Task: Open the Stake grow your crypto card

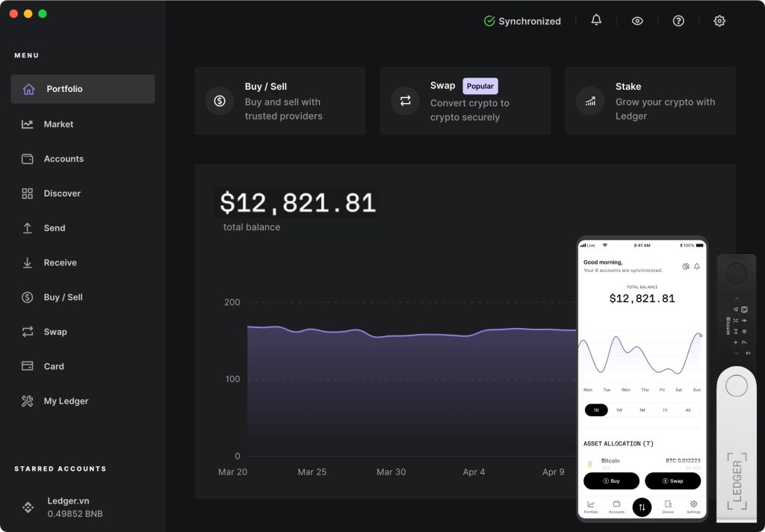Action: pyautogui.click(x=651, y=101)
